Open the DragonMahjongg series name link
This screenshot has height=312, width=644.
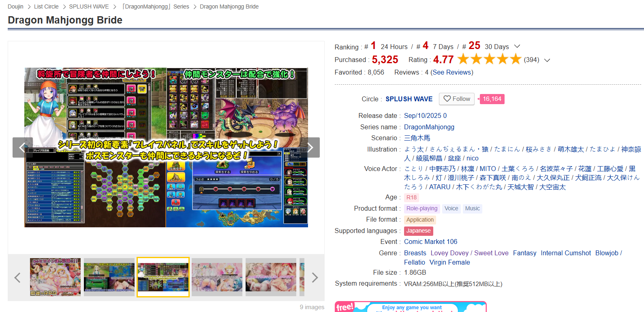[429, 127]
